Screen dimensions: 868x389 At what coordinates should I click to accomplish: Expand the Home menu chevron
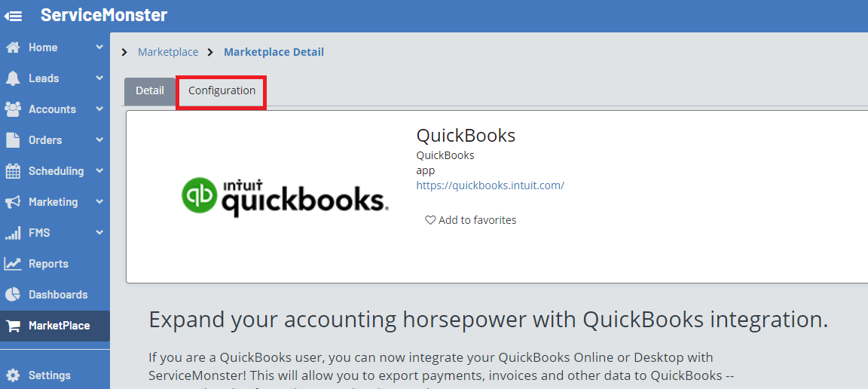pyautogui.click(x=99, y=47)
